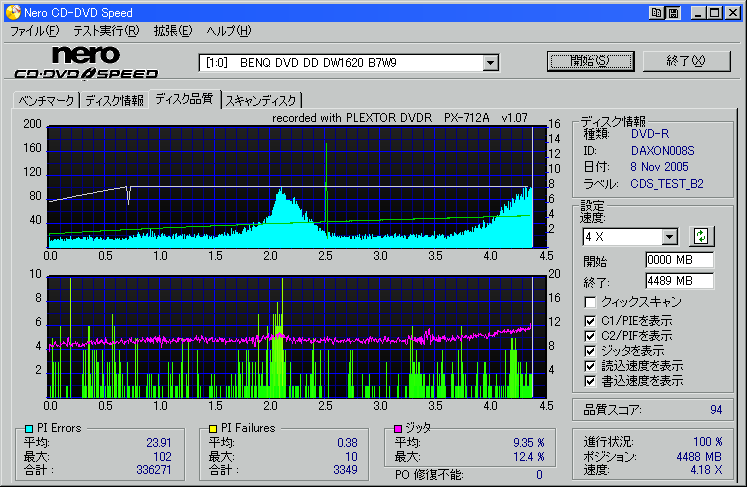Open the BENQ drive selection dropdown

(490, 63)
